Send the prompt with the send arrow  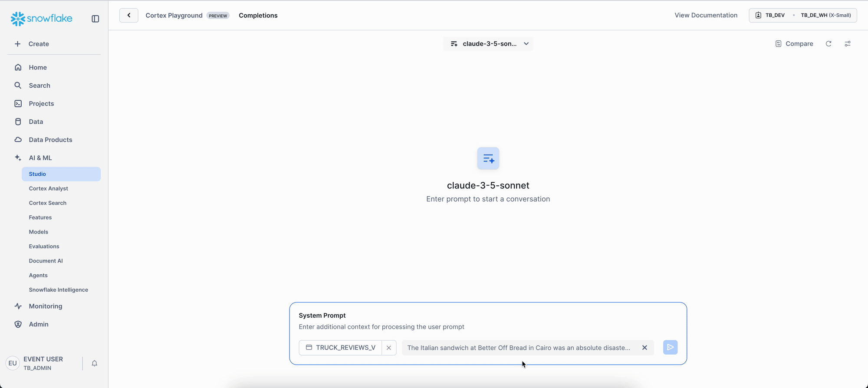pos(670,347)
